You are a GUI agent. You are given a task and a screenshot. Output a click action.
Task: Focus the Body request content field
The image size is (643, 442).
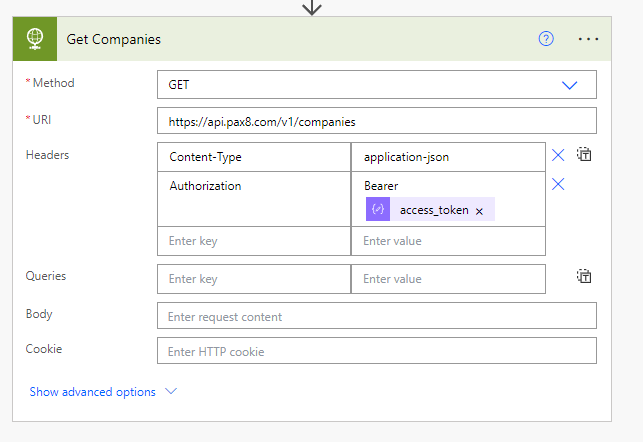point(376,316)
